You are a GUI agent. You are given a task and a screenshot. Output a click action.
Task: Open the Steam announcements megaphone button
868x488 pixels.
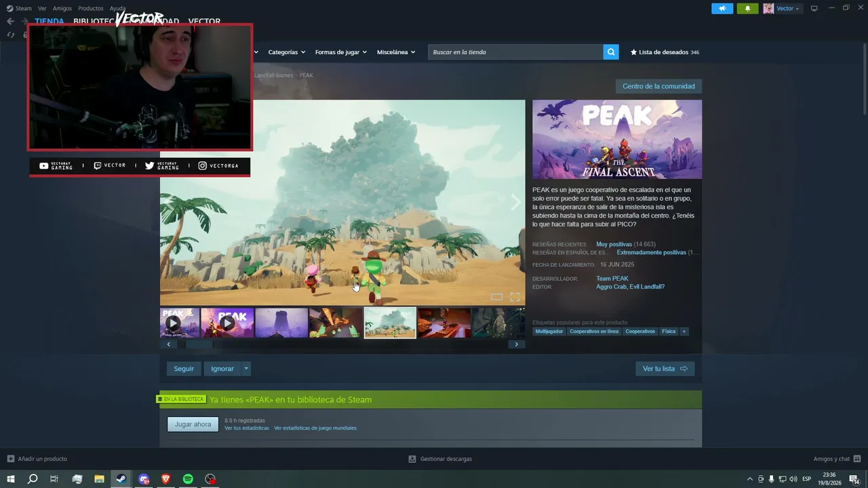[722, 8]
